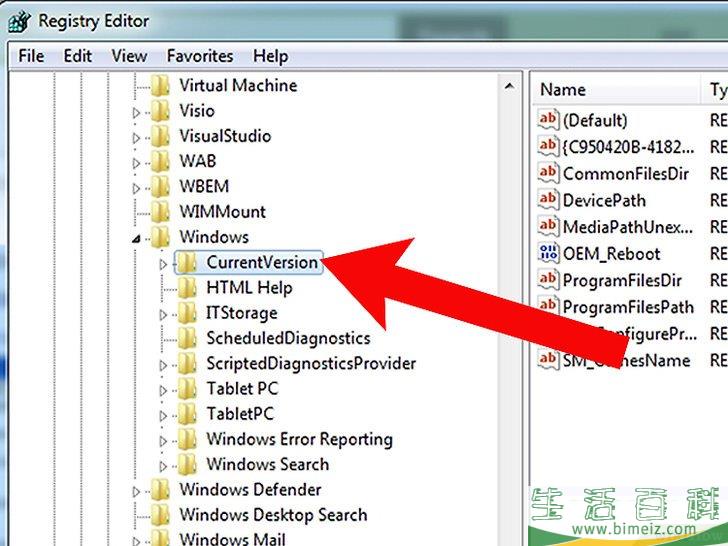
Task: Open the File menu
Action: click(x=31, y=56)
